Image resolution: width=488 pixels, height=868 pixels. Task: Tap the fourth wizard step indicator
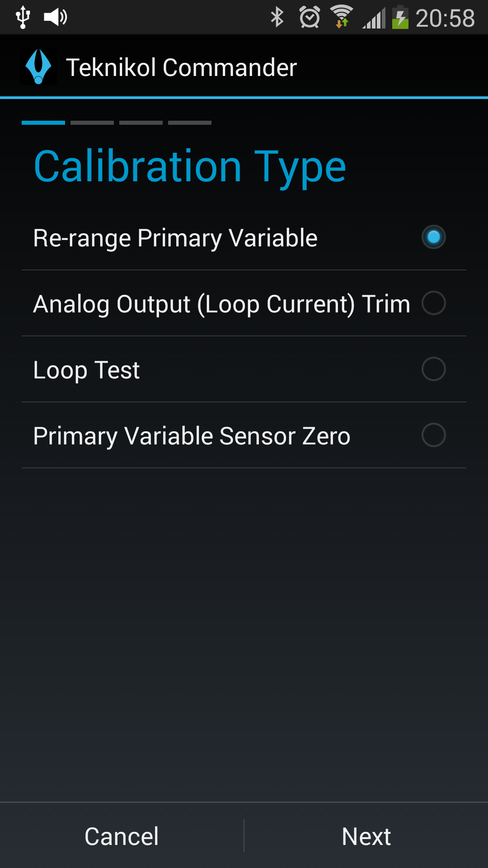(x=190, y=123)
